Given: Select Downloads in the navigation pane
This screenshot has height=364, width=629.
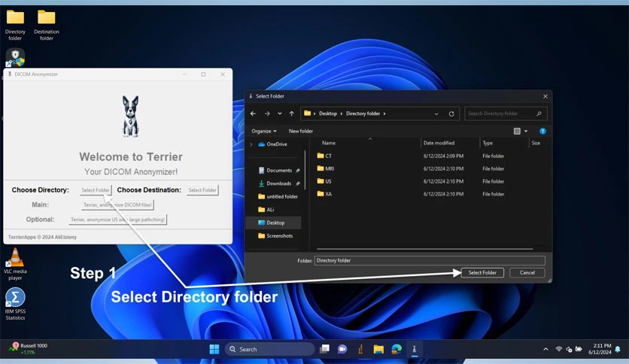Looking at the screenshot, I should [x=279, y=184].
